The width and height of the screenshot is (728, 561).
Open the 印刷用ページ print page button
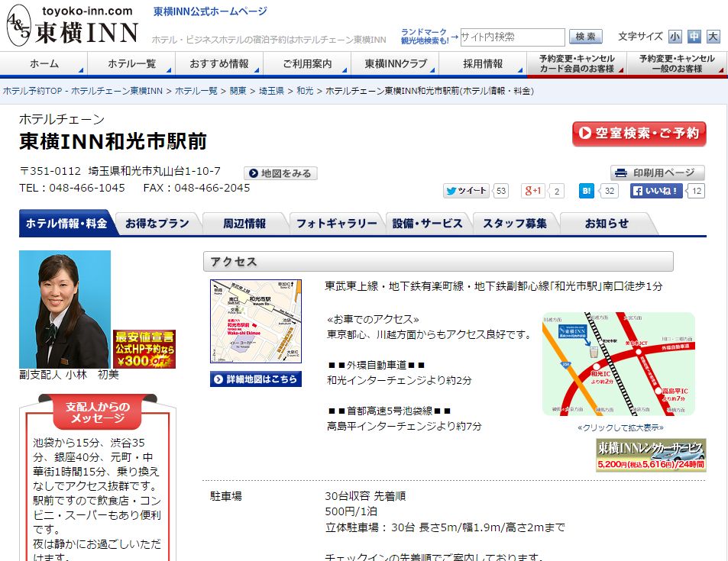tap(658, 172)
